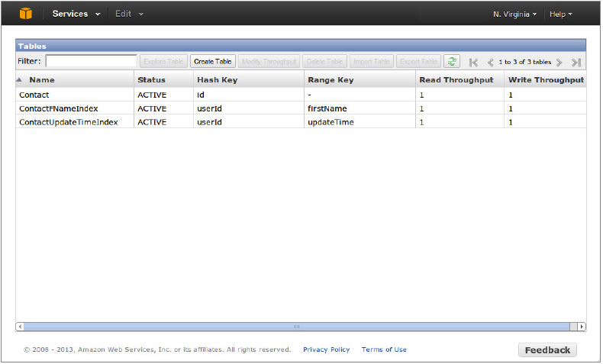
Task: Go to next page of tables
Action: (559, 63)
